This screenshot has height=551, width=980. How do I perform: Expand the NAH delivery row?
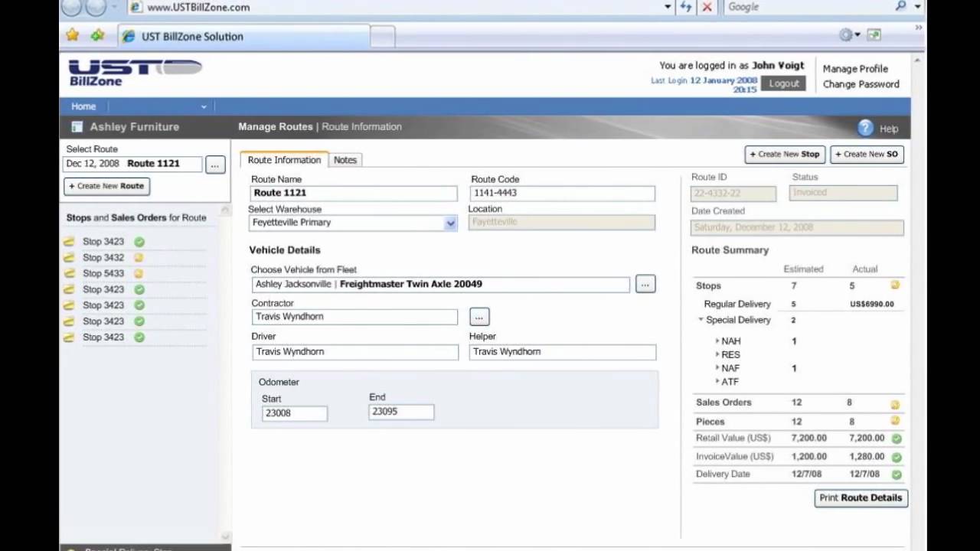click(x=717, y=341)
